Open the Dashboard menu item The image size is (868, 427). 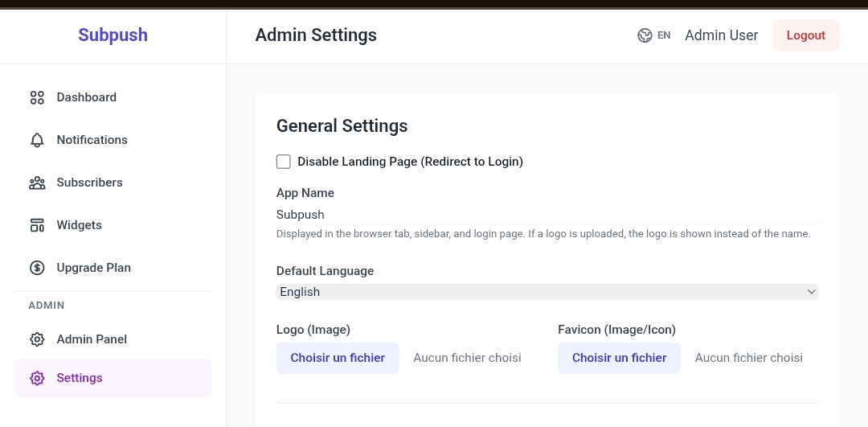click(x=113, y=97)
